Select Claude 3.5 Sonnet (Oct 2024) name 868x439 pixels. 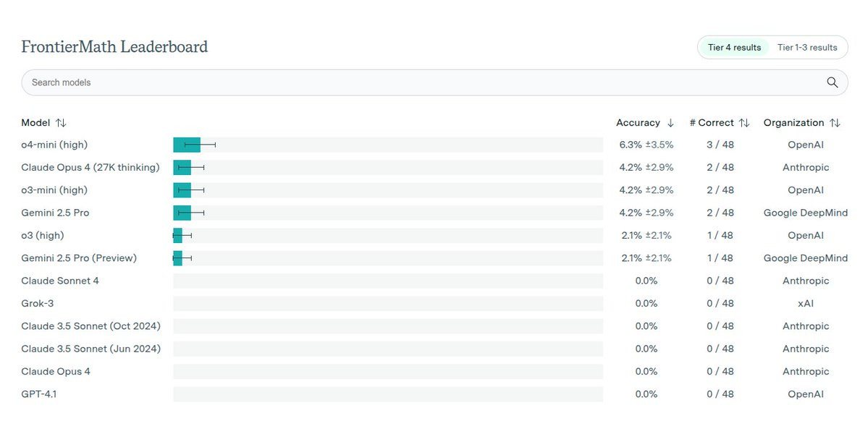pos(90,326)
